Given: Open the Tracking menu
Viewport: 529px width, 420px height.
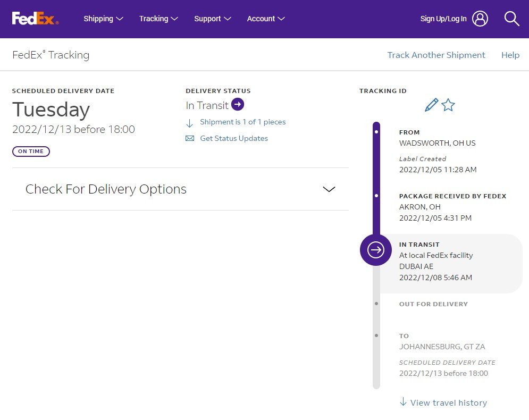Looking at the screenshot, I should 158,19.
